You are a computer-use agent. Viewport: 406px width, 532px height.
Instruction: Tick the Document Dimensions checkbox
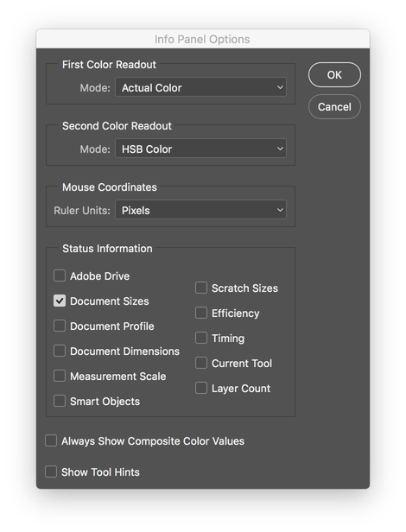(x=60, y=351)
